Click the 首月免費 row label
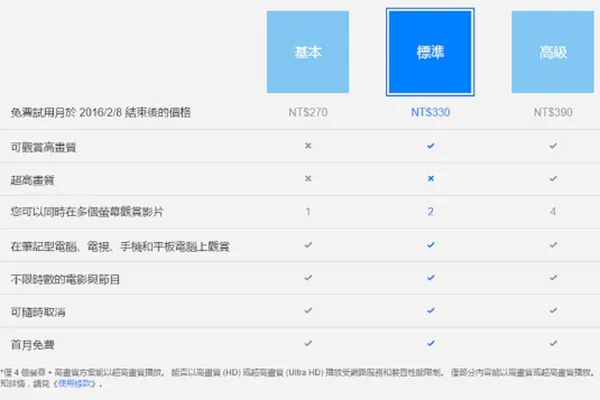 (x=33, y=345)
